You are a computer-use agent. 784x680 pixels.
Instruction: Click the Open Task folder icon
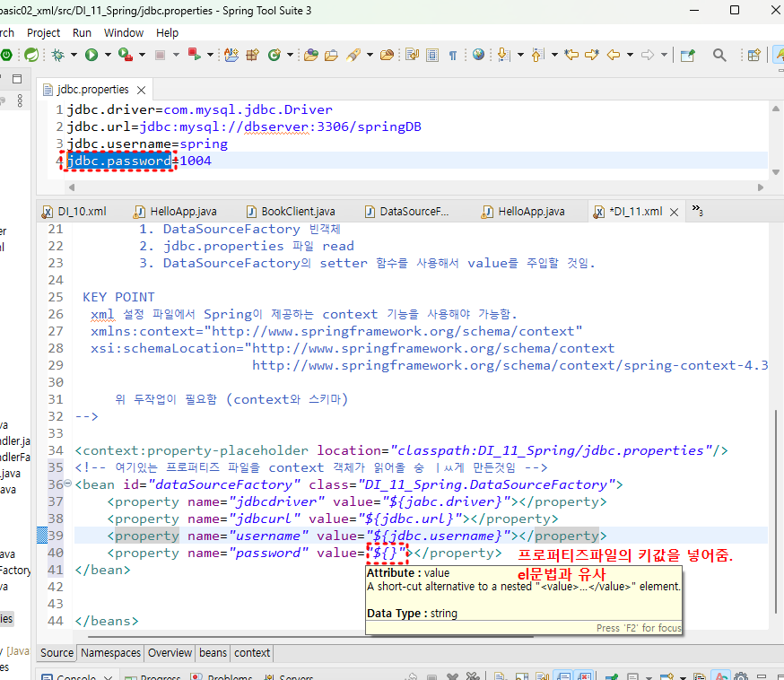pos(331,55)
